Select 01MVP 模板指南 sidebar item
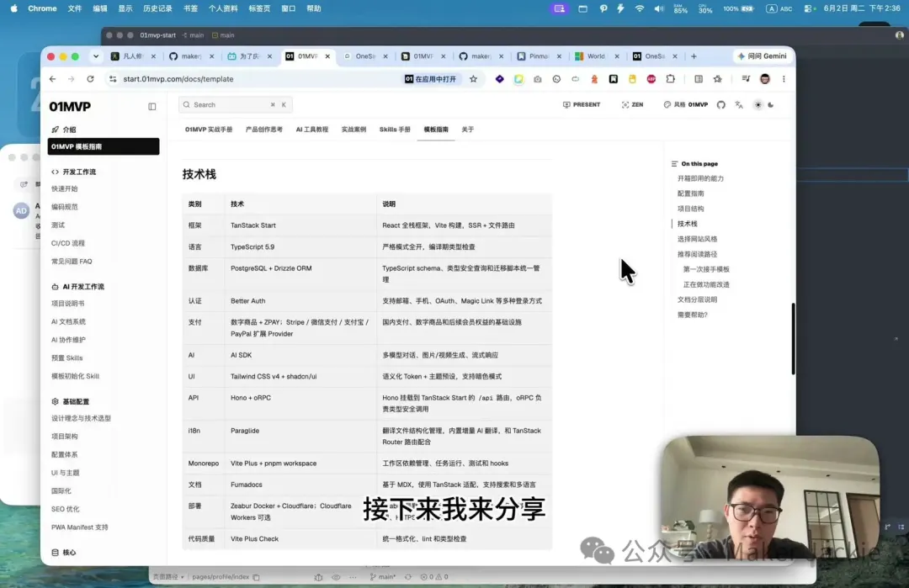Viewport: 909px width, 588px height. [104, 146]
